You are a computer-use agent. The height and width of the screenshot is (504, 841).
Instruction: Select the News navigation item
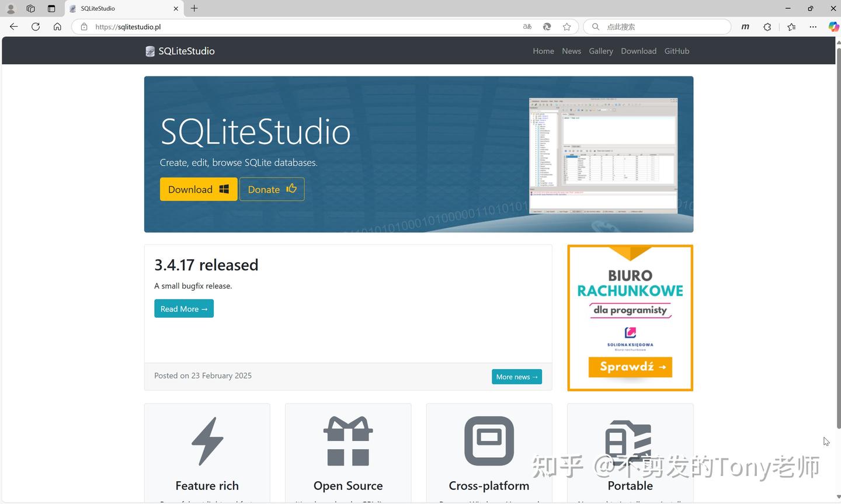(x=571, y=51)
